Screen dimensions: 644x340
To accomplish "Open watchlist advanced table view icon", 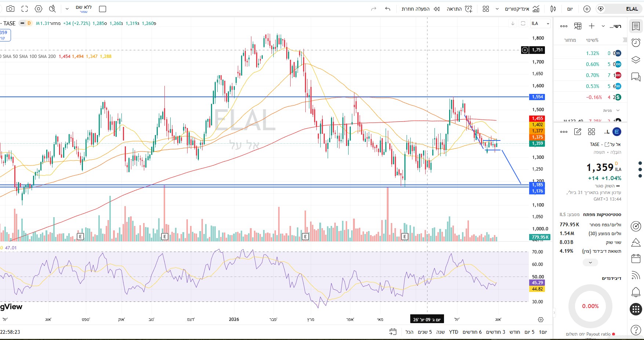I will 578,26.
